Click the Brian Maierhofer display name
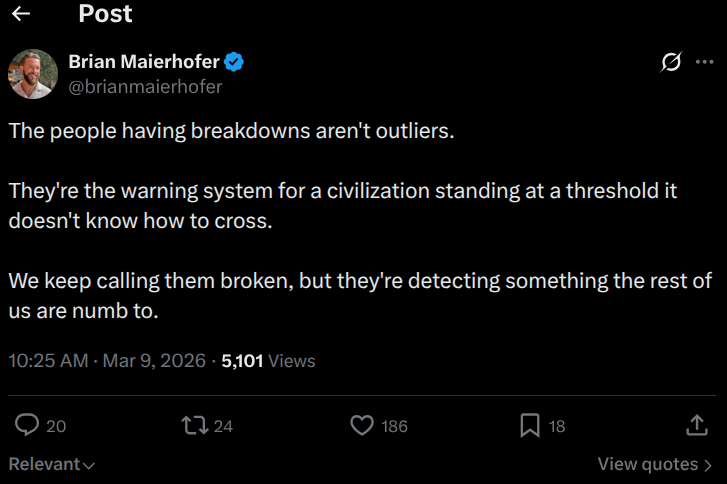 144,62
